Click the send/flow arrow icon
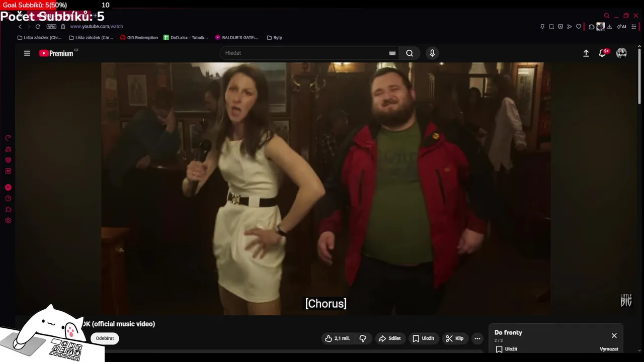Screen dimensions: 644x362 (570, 27)
